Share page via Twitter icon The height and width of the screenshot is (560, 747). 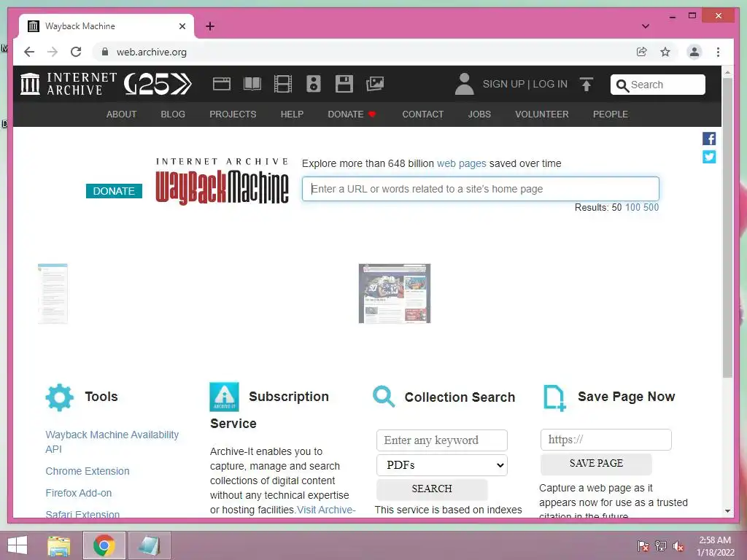(709, 157)
